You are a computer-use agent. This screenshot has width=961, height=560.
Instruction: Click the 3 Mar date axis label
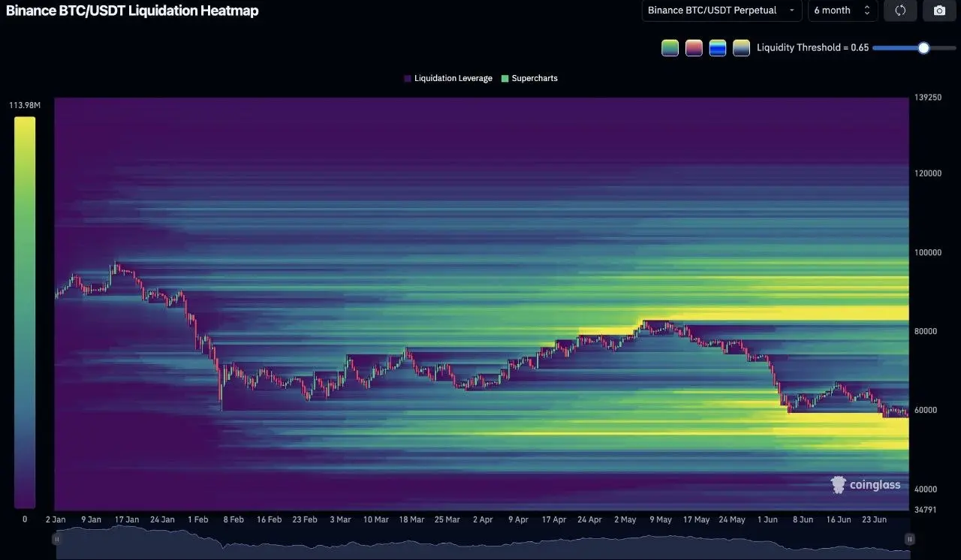click(339, 519)
